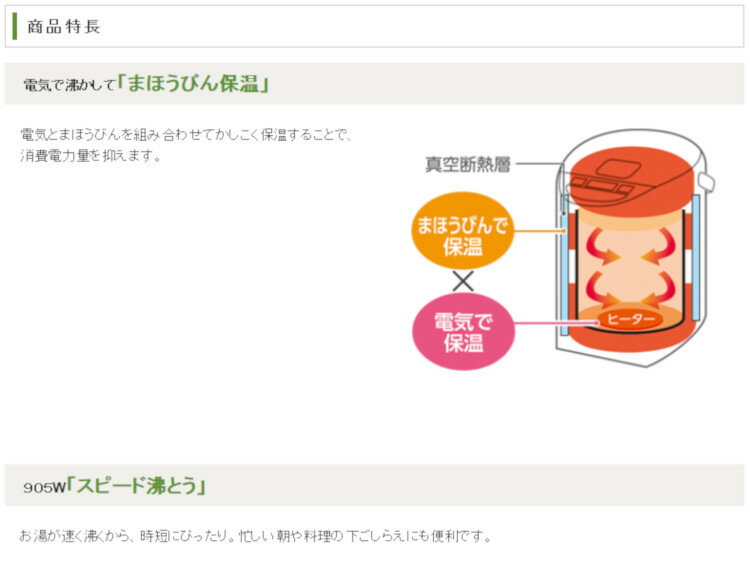The height and width of the screenshot is (565, 750).
Task: Click the upper red circulation arrows in the pot
Action: [x=630, y=246]
